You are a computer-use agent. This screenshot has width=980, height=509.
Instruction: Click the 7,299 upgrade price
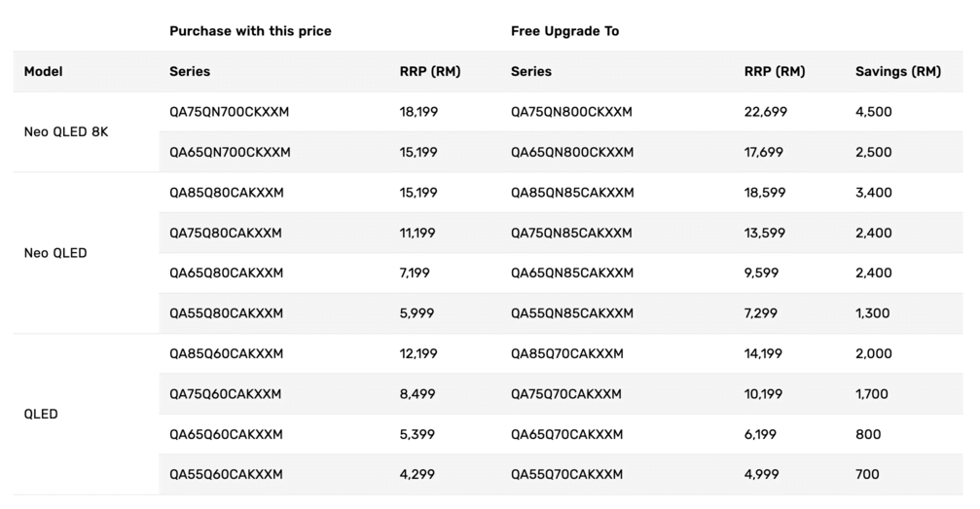pos(761,313)
